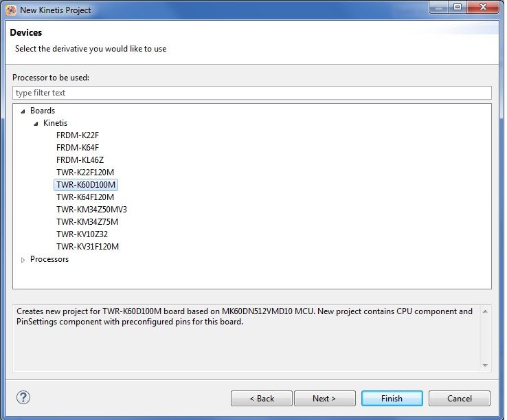This screenshot has height=420, width=507.
Task: Expand the Processors tree node
Action: (x=23, y=260)
